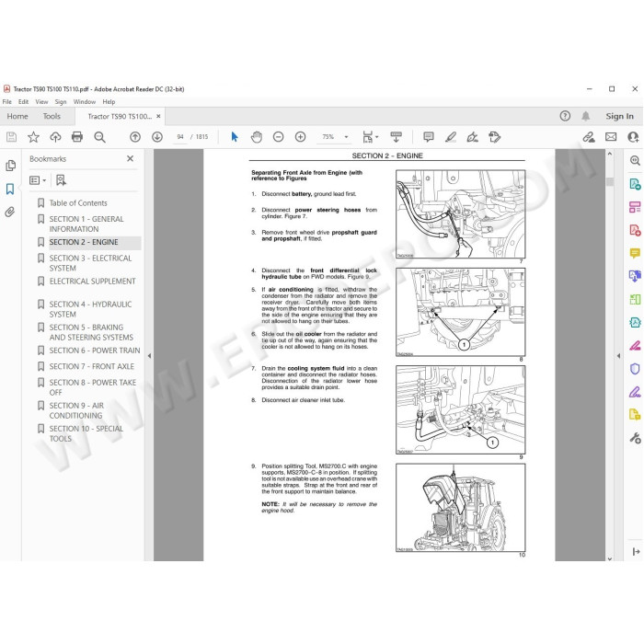Click the Save file icon
This screenshot has height=644, width=644.
click(11, 137)
